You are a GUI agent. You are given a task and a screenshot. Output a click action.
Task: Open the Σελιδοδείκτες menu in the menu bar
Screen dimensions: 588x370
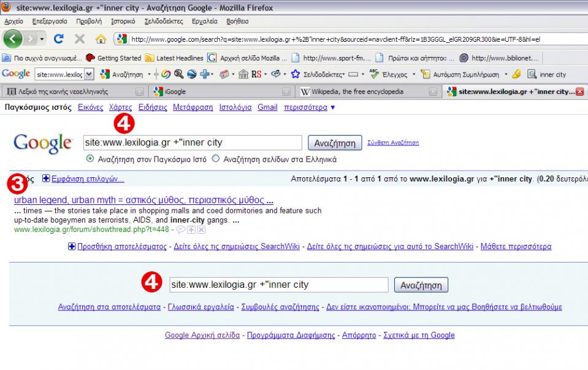tap(164, 21)
